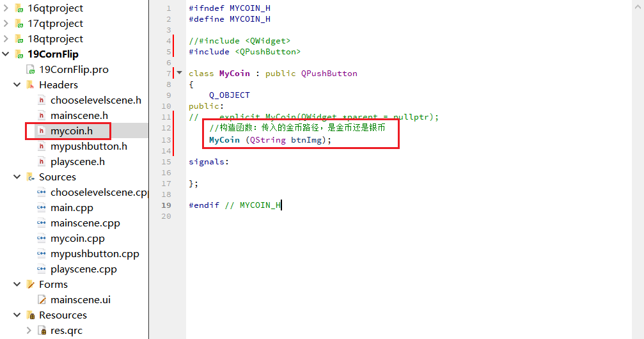
Task: Select mycoin.h in the tree
Action: pyautogui.click(x=72, y=130)
